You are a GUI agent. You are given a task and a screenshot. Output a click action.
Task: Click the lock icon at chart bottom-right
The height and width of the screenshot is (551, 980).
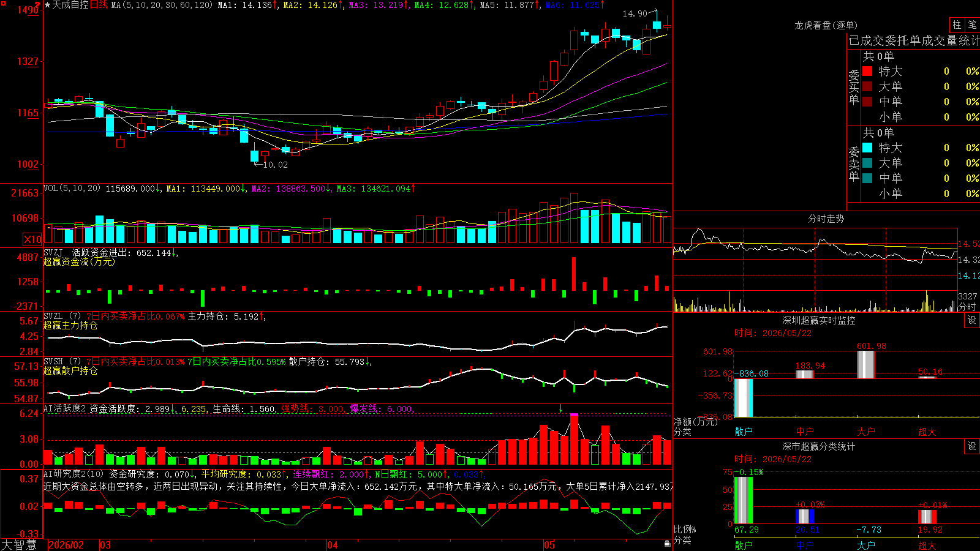pos(667,544)
